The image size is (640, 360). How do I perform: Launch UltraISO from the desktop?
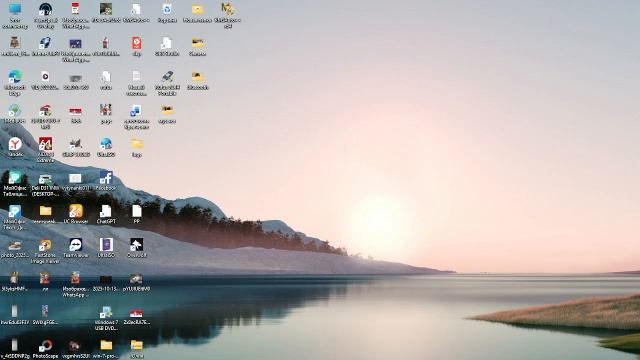point(106,245)
